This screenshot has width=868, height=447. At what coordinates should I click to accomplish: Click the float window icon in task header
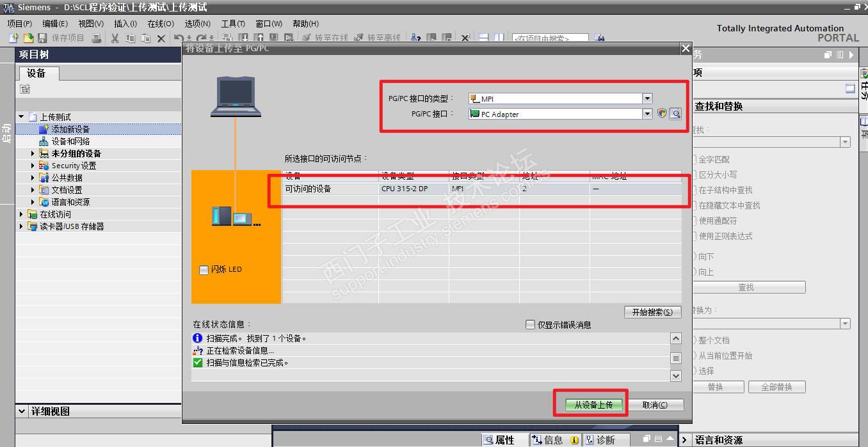pos(829,55)
